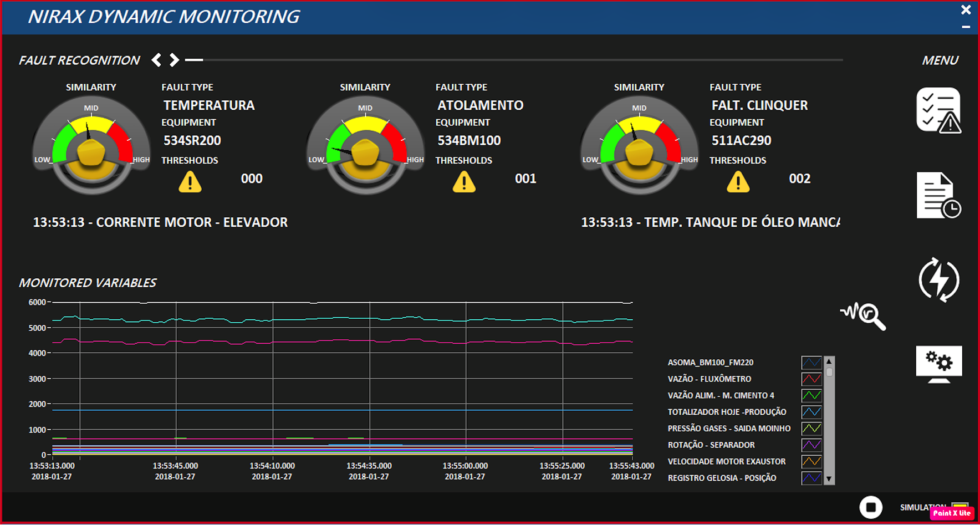980x525 pixels.
Task: Click the lightning bolt refresh icon
Action: (x=938, y=279)
